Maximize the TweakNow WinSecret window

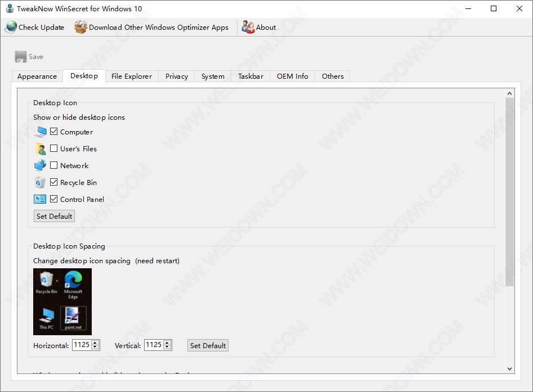tap(494, 8)
